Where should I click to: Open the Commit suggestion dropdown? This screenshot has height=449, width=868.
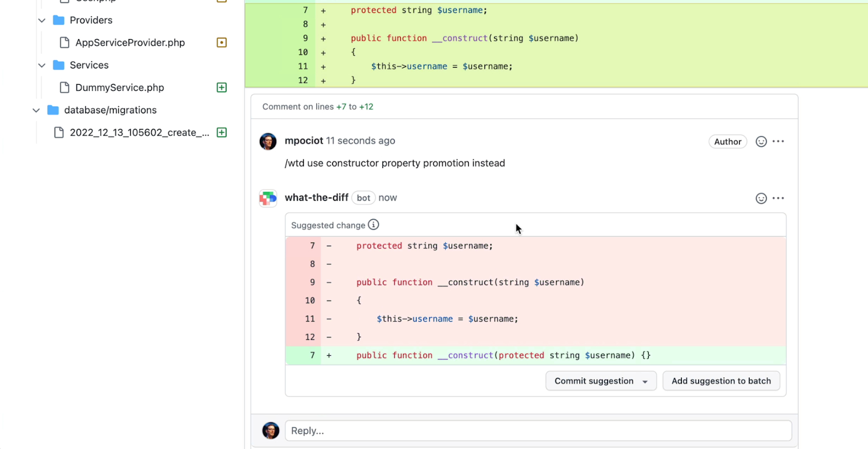pos(645,381)
